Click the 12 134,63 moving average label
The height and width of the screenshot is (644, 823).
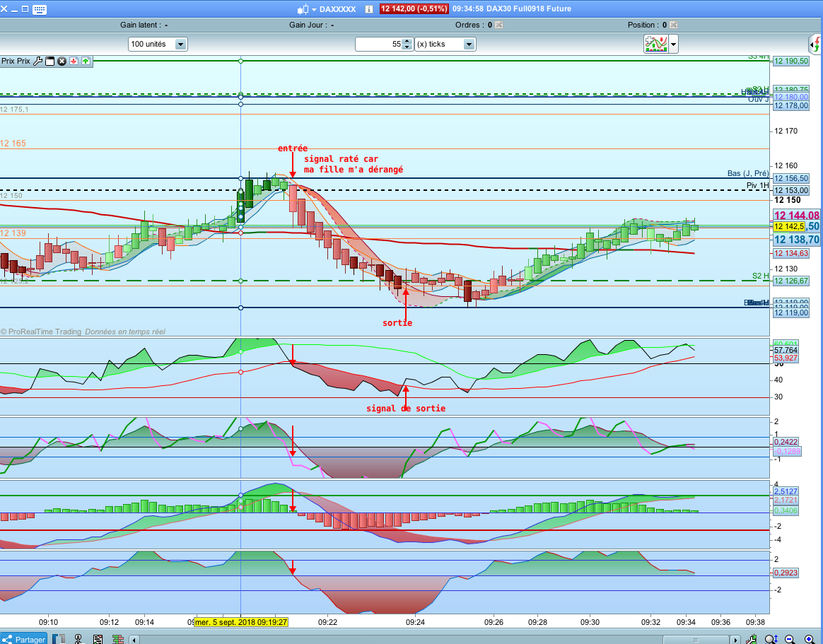coord(791,254)
